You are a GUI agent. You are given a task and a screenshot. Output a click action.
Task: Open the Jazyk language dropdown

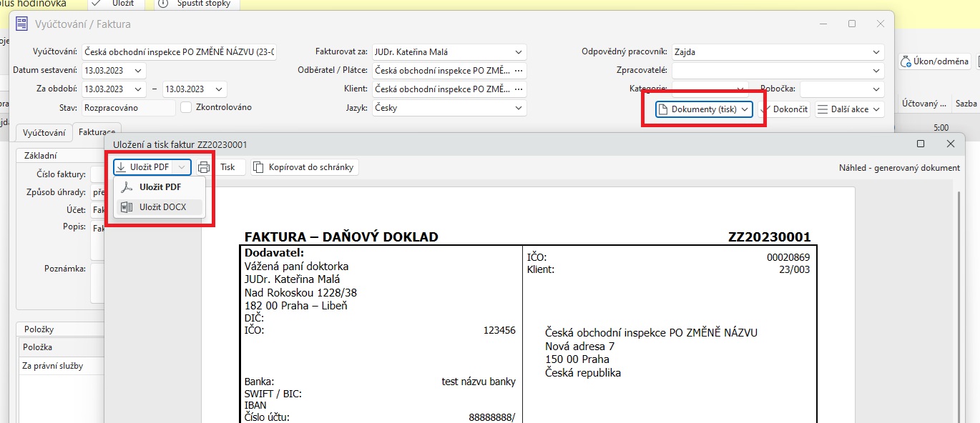[518, 108]
